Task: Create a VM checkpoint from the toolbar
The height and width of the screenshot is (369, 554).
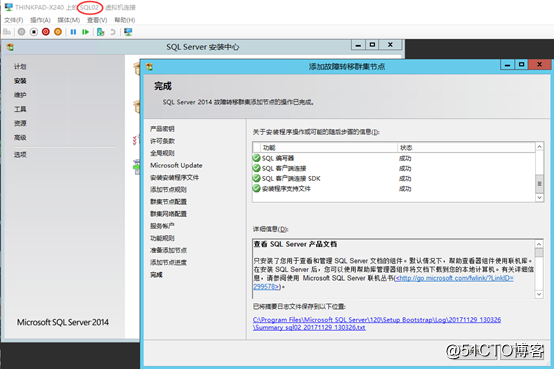Action: (101, 32)
